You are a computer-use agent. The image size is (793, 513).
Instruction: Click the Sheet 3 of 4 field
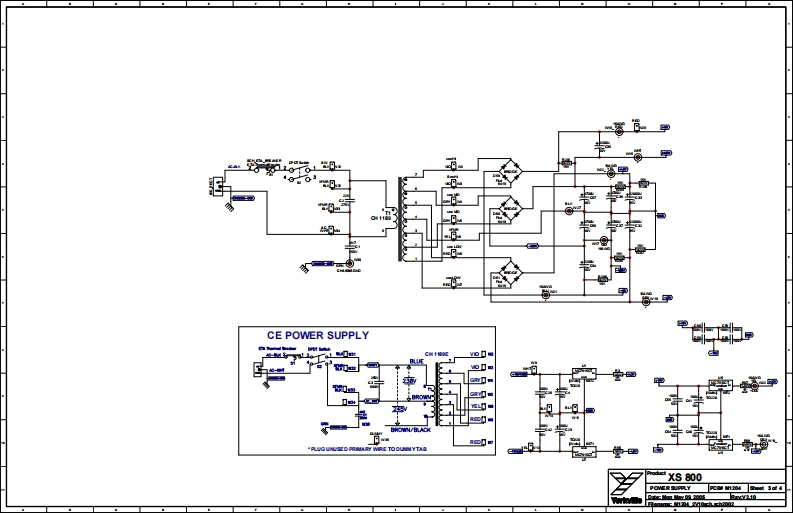(x=765, y=486)
